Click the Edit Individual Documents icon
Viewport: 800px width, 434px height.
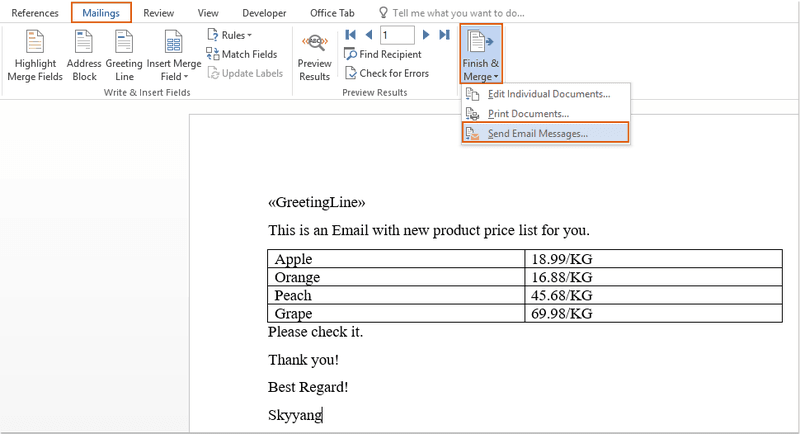tap(472, 94)
